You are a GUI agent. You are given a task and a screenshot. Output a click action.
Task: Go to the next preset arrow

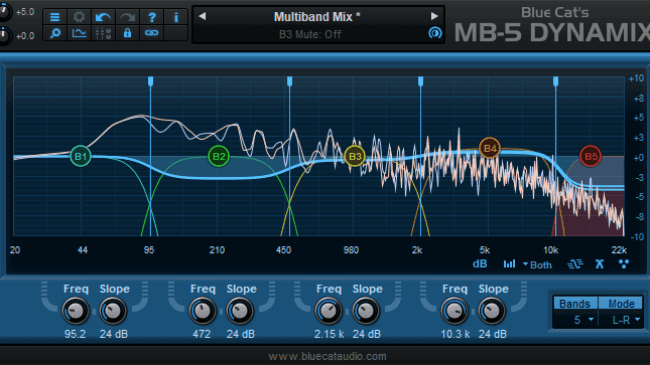pyautogui.click(x=434, y=16)
